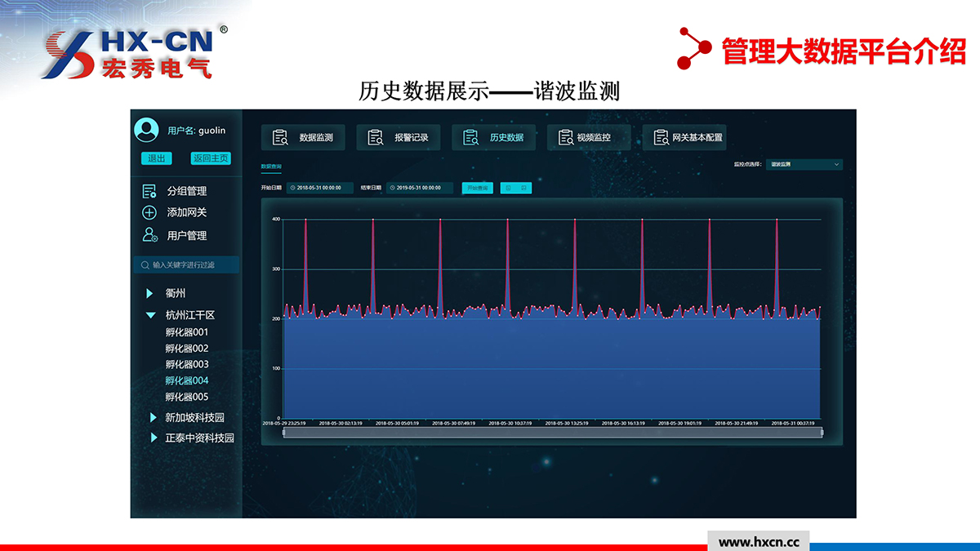The height and width of the screenshot is (551, 980).
Task: Switch to the 历史数据 tab
Action: [x=494, y=137]
